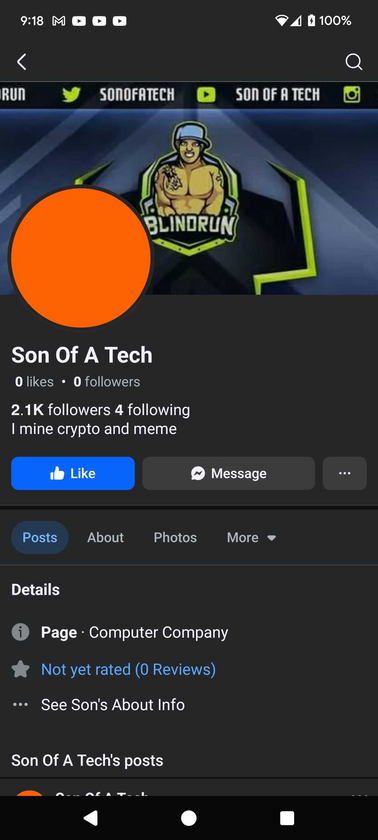This screenshot has height=840, width=378.
Task: Open the three-dots more options button
Action: click(345, 473)
